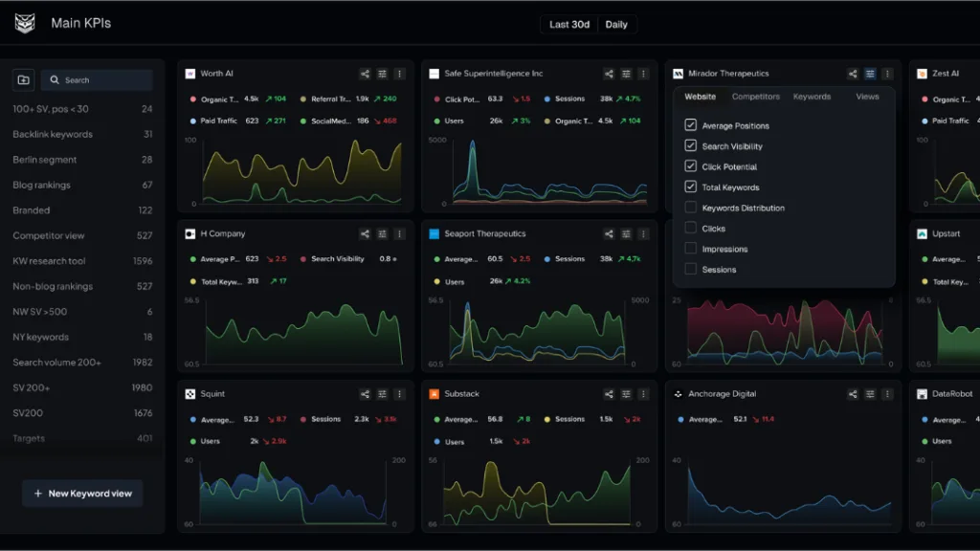The height and width of the screenshot is (551, 980).
Task: Click the Squint logo icon
Action: 190,394
